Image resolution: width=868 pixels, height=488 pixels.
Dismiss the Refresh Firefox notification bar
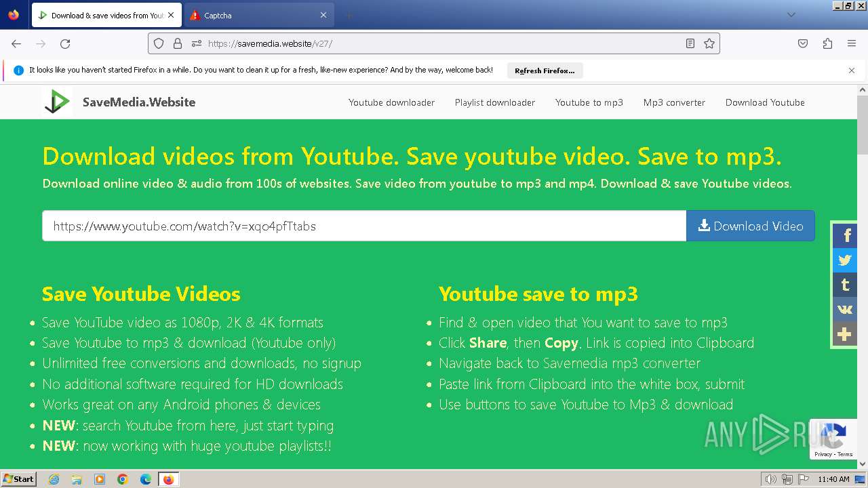852,70
